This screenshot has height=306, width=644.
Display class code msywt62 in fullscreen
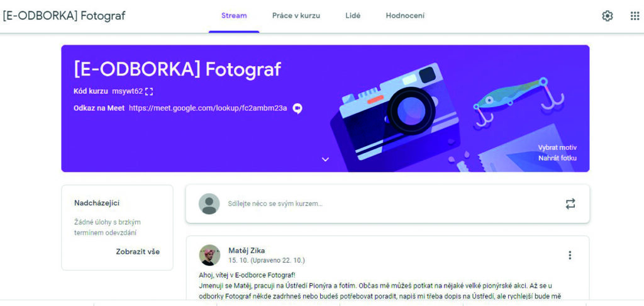(x=149, y=91)
